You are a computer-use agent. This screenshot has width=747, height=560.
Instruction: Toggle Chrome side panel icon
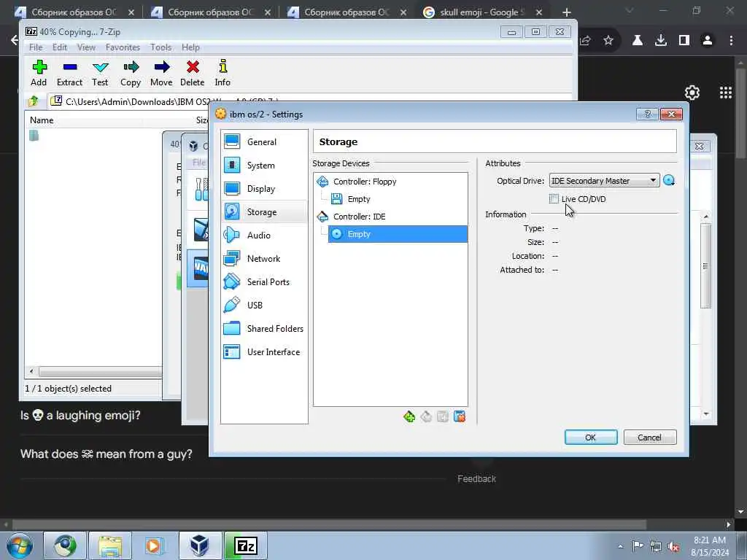(684, 41)
